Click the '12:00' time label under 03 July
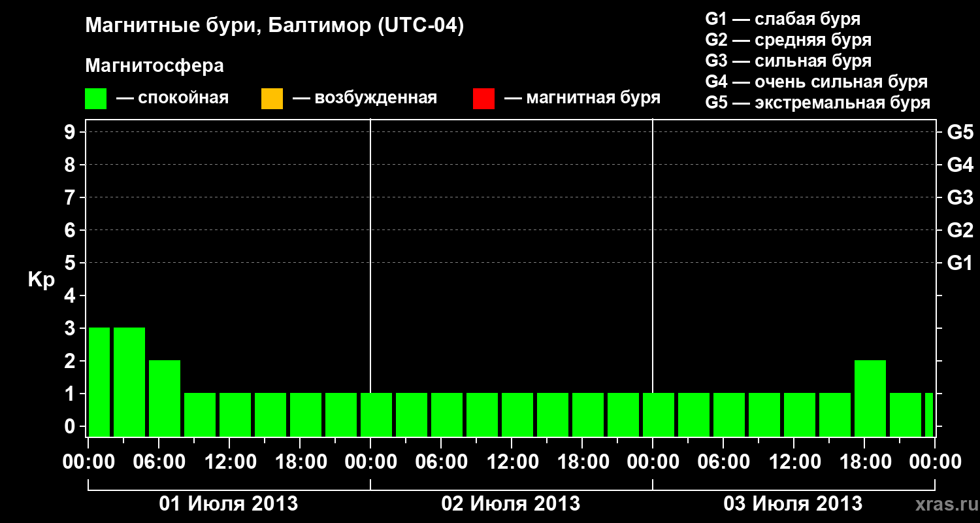This screenshot has height=523, width=980. click(794, 462)
